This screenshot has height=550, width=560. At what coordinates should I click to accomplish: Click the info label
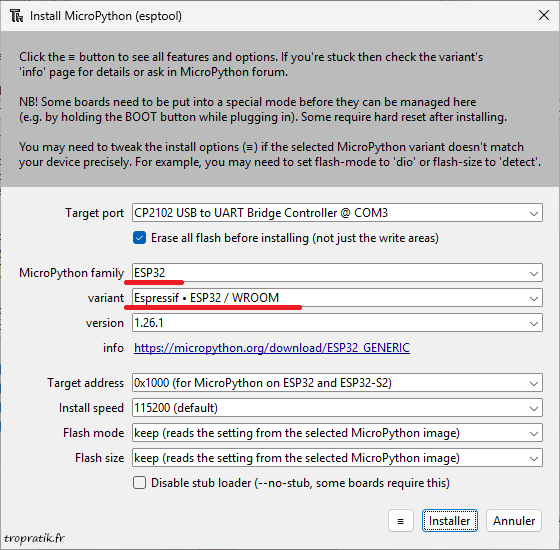click(113, 348)
